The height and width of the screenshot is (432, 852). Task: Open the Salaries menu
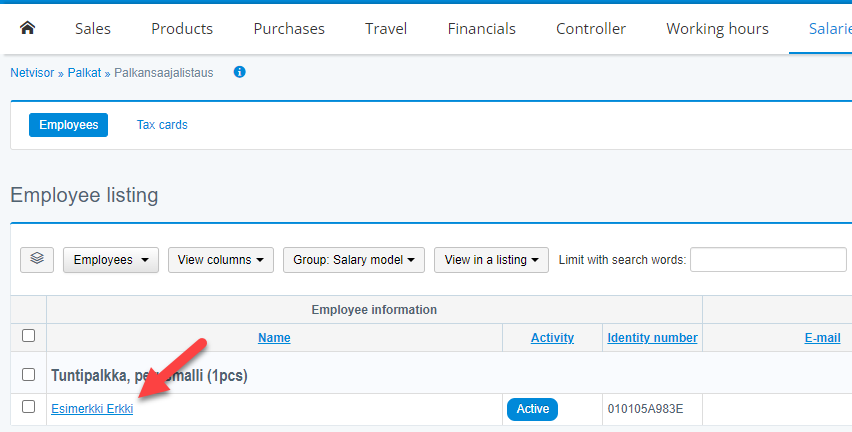(x=830, y=28)
